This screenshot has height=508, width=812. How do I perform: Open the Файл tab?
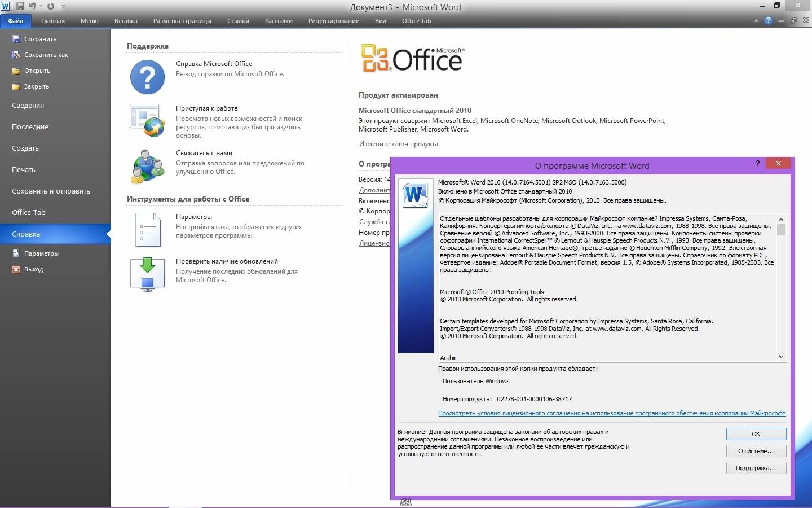tap(16, 21)
